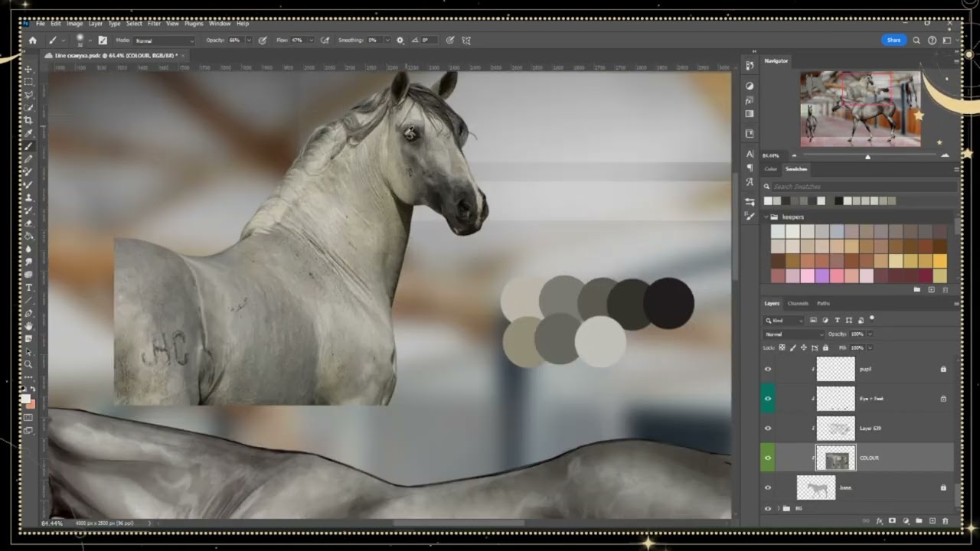Open the brush settings panel icon

point(103,40)
